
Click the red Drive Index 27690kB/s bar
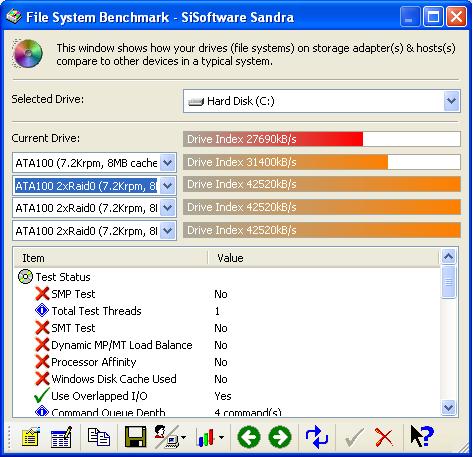[x=322, y=139]
